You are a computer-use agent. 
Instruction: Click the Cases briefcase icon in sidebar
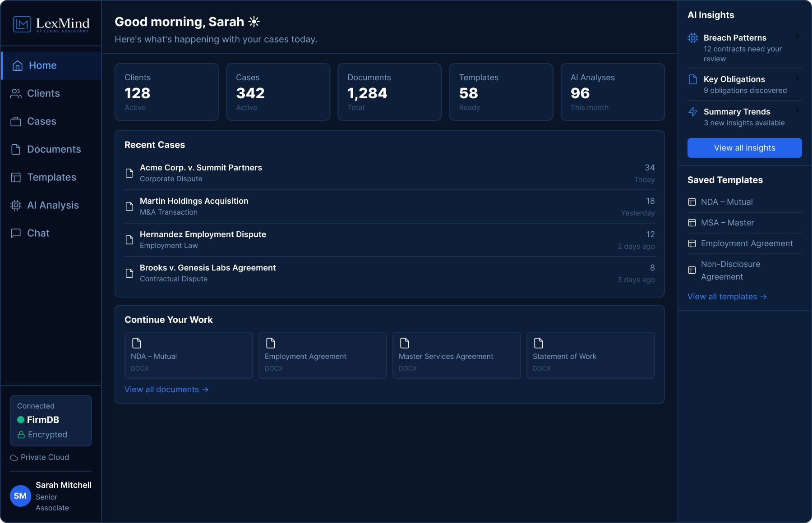[x=16, y=121]
